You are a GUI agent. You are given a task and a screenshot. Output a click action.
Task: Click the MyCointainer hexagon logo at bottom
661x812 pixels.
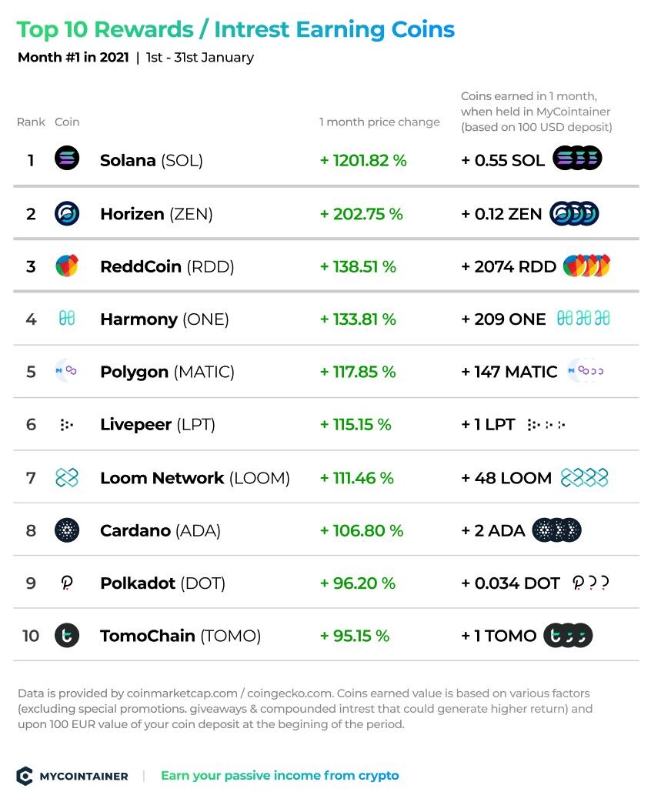click(x=25, y=776)
